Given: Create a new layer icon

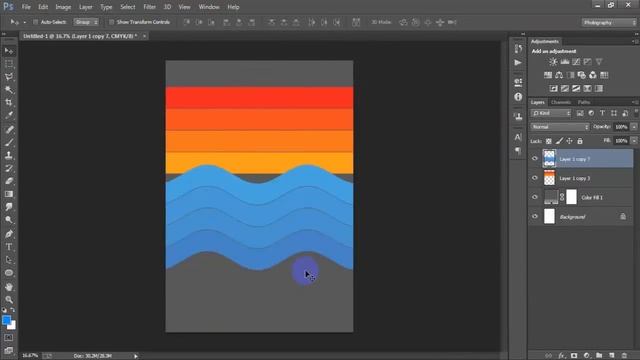Looking at the screenshot, I should [611, 356].
